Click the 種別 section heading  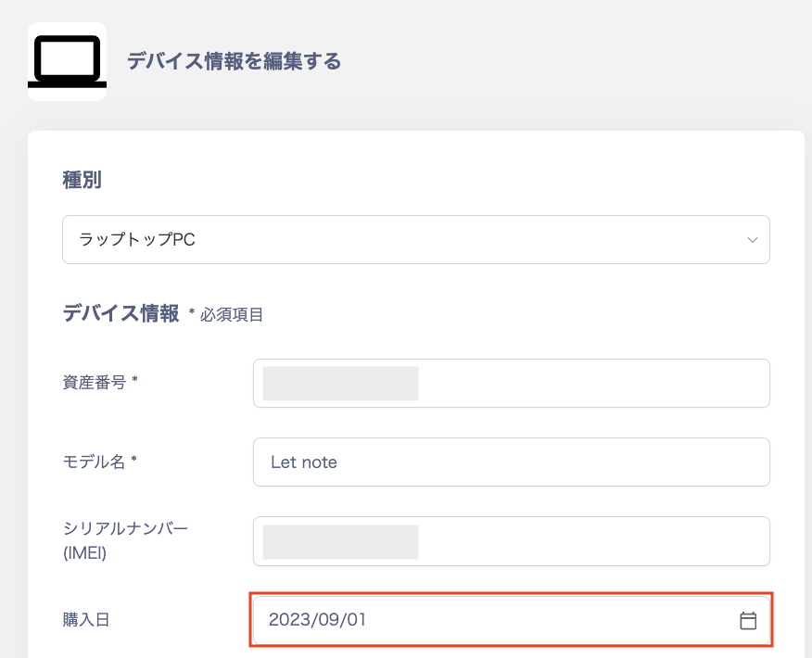pos(82,180)
